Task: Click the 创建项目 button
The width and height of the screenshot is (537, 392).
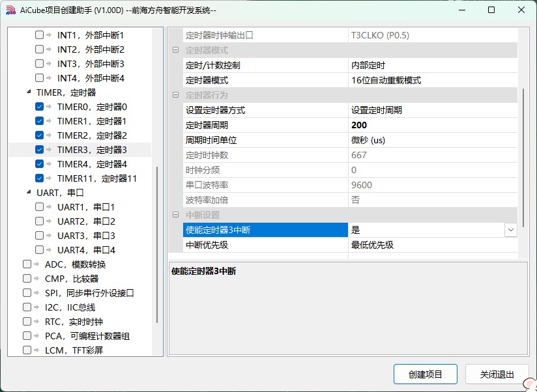Action: point(426,374)
